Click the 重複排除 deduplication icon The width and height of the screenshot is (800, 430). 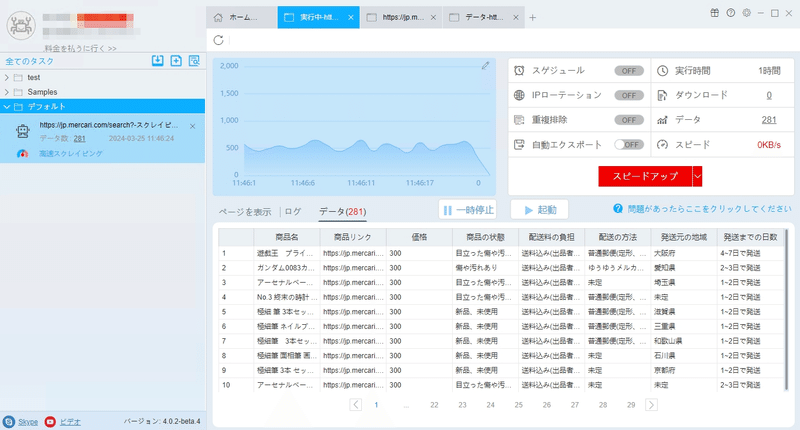point(519,120)
